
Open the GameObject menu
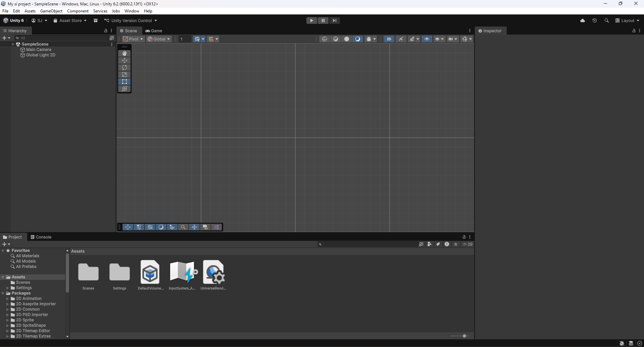pos(51,11)
